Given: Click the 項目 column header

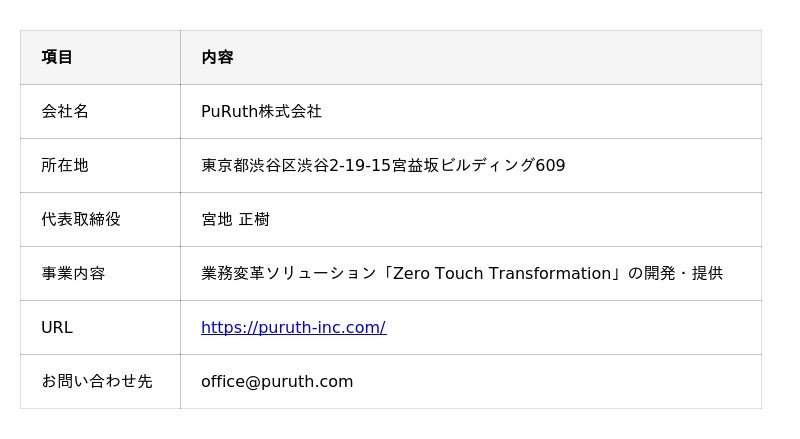Looking at the screenshot, I should pos(57,57).
